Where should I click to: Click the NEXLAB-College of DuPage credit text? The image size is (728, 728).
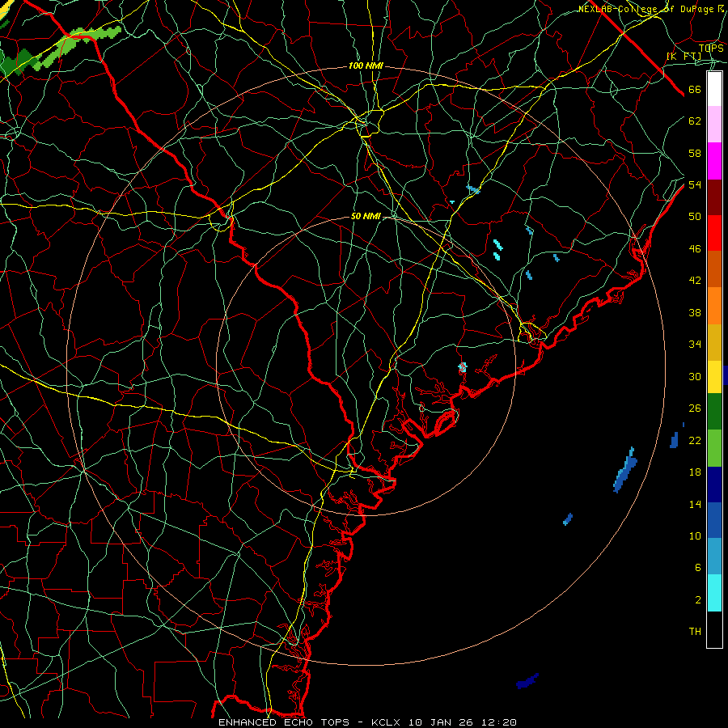point(651,9)
